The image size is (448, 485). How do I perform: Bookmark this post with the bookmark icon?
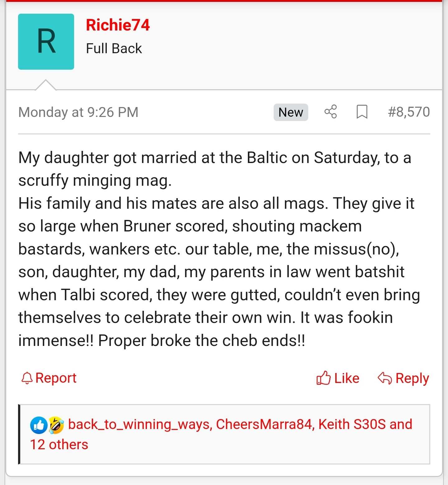tap(362, 112)
